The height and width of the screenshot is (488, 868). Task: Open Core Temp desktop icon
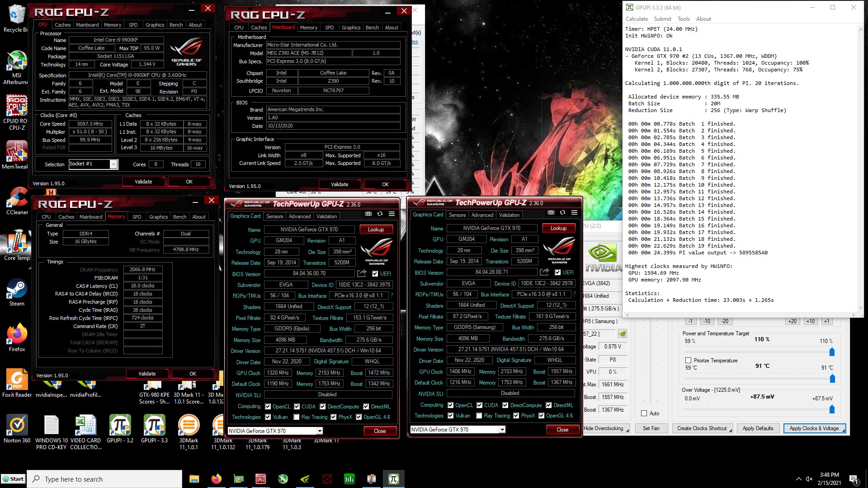click(17, 246)
